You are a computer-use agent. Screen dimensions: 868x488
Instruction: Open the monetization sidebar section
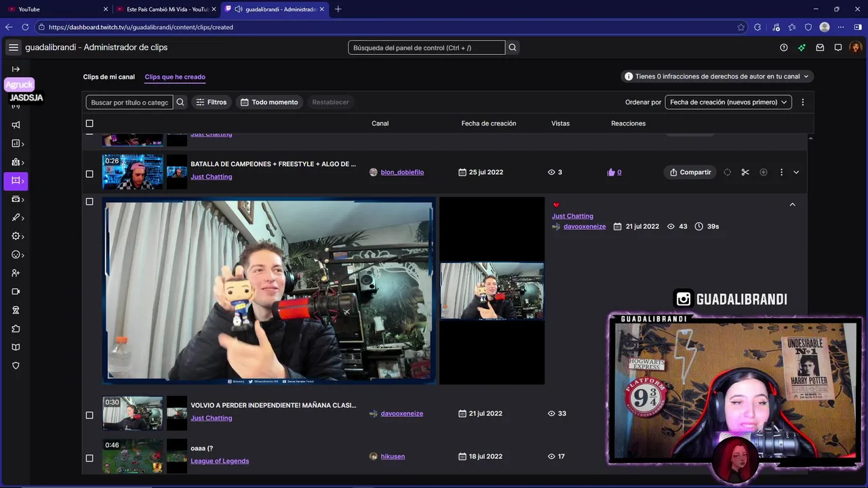click(16, 199)
